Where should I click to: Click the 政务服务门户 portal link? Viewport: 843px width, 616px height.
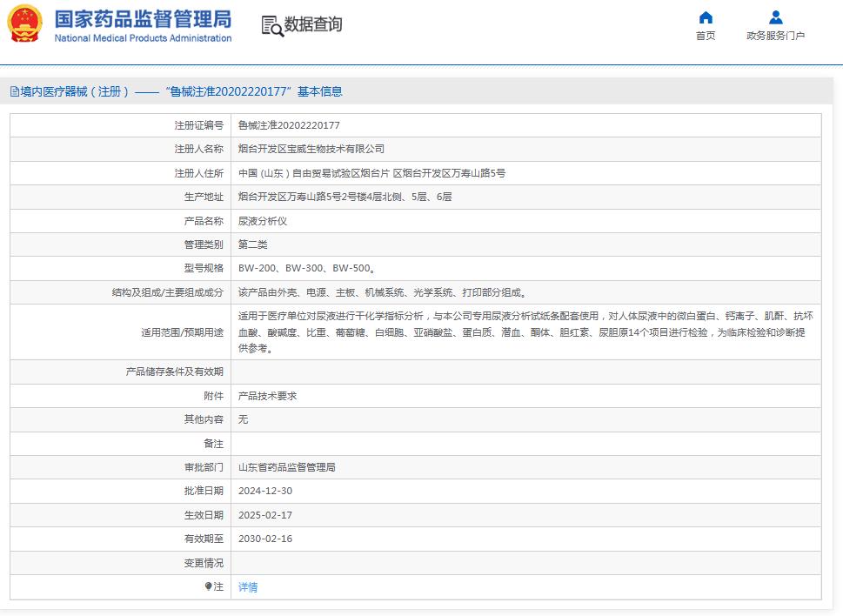pos(775,37)
